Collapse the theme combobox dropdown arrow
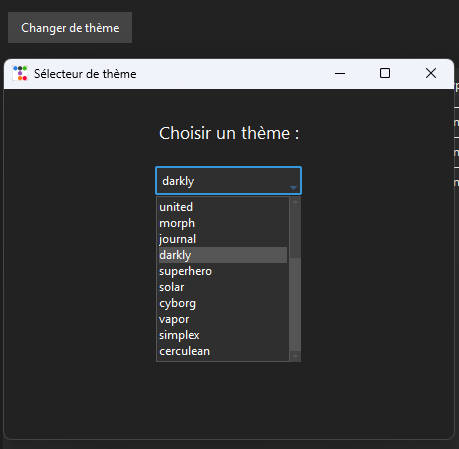Screen dimensions: 459x449 293,188
